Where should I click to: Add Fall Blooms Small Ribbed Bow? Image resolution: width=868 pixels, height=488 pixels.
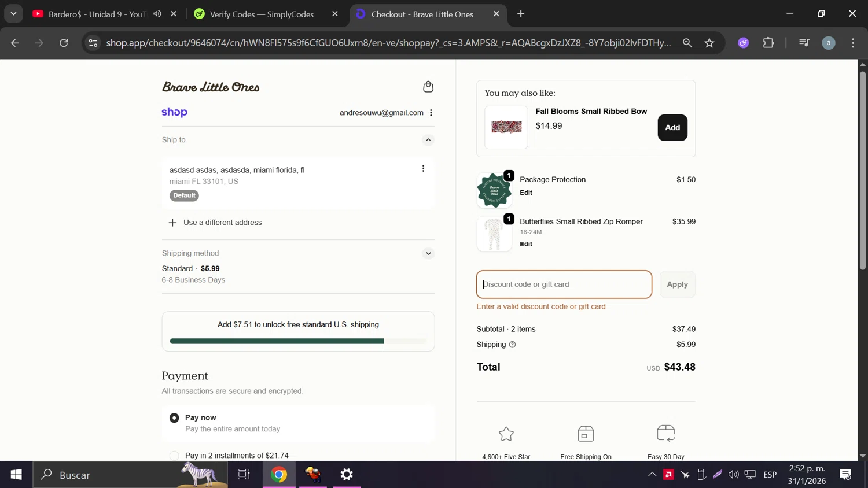coord(672,128)
